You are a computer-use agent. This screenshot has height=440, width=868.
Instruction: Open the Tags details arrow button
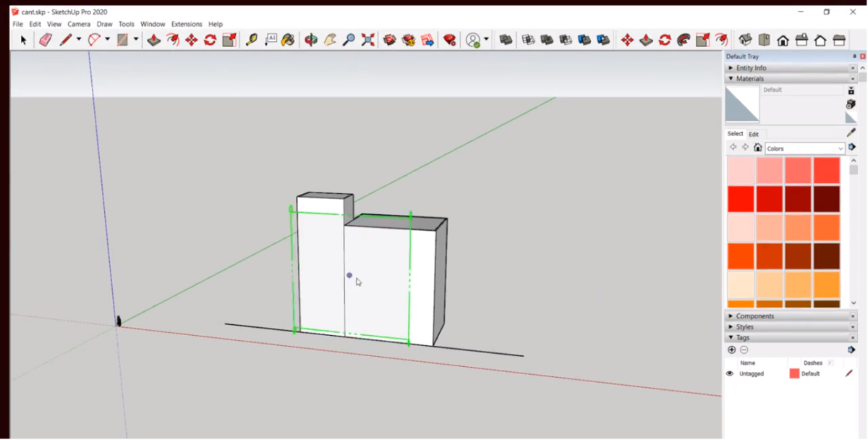851,350
